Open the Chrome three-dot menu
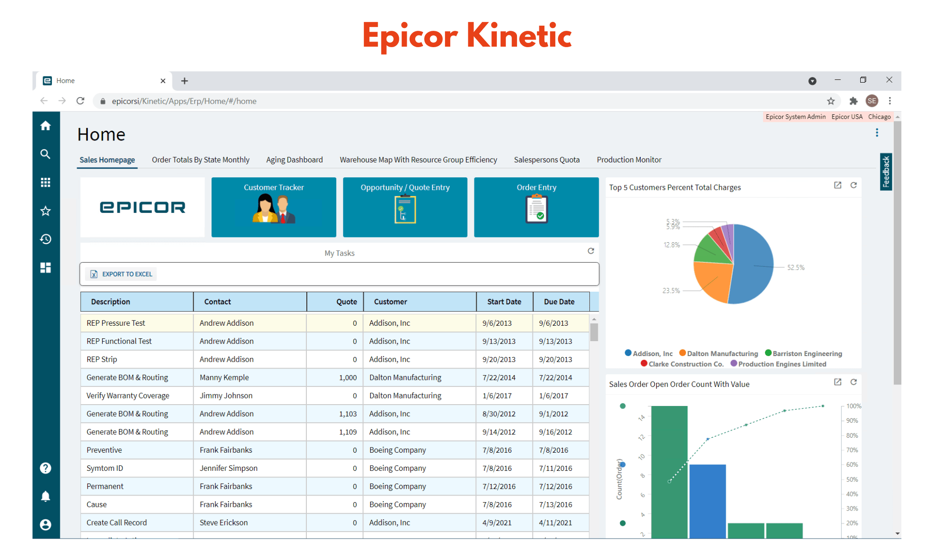Image resolution: width=934 pixels, height=560 pixels. (x=890, y=101)
